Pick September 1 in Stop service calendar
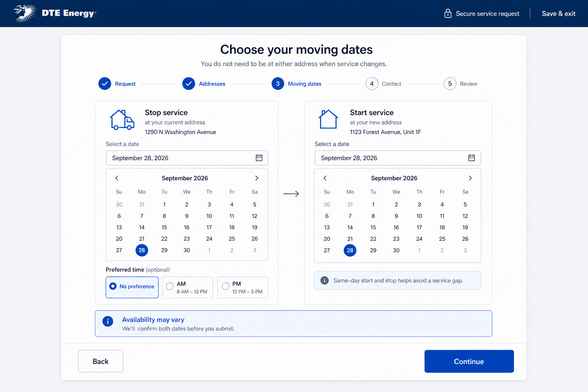The width and height of the screenshot is (588, 392). [164, 204]
